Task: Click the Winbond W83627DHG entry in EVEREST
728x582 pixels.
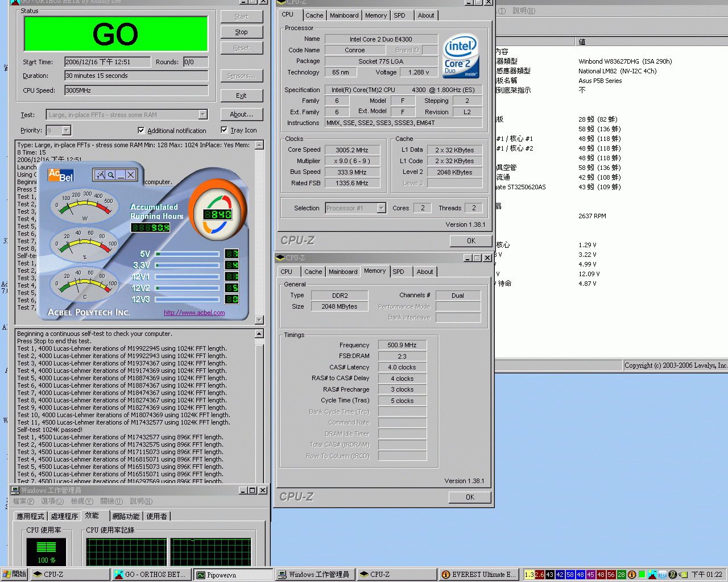Action: [625, 61]
